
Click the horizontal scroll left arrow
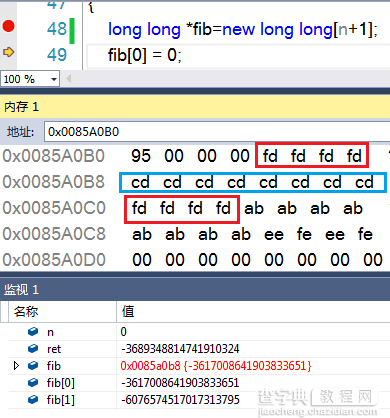(x=69, y=79)
